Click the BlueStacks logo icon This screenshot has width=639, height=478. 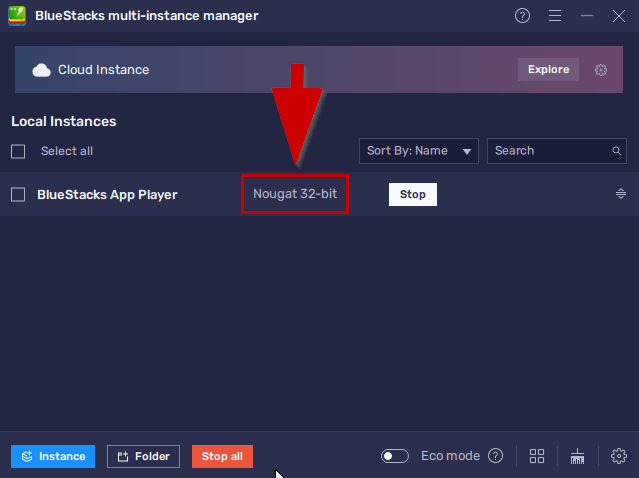[17, 16]
